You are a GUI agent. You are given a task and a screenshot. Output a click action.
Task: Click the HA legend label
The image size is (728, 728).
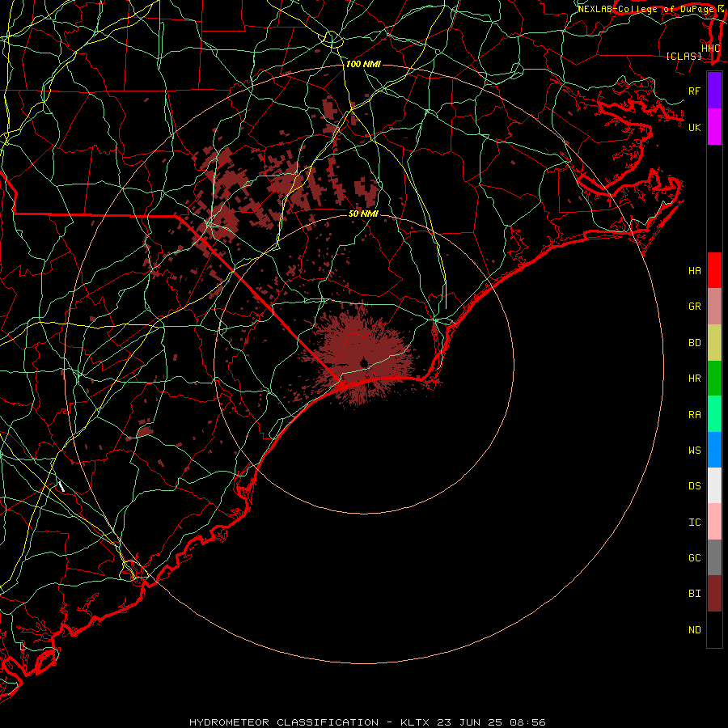[x=694, y=271]
